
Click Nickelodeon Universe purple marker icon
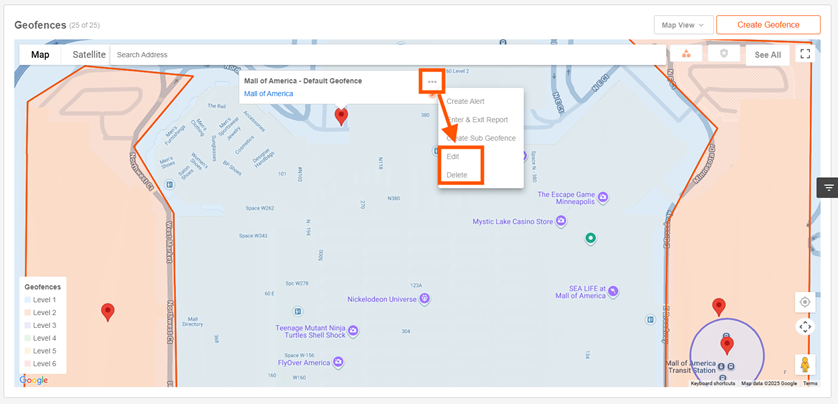pos(424,299)
